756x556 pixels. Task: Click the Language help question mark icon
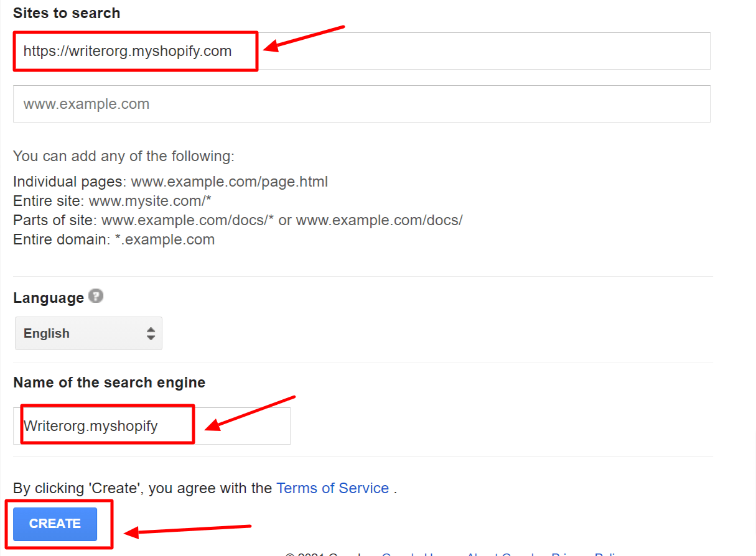[96, 297]
